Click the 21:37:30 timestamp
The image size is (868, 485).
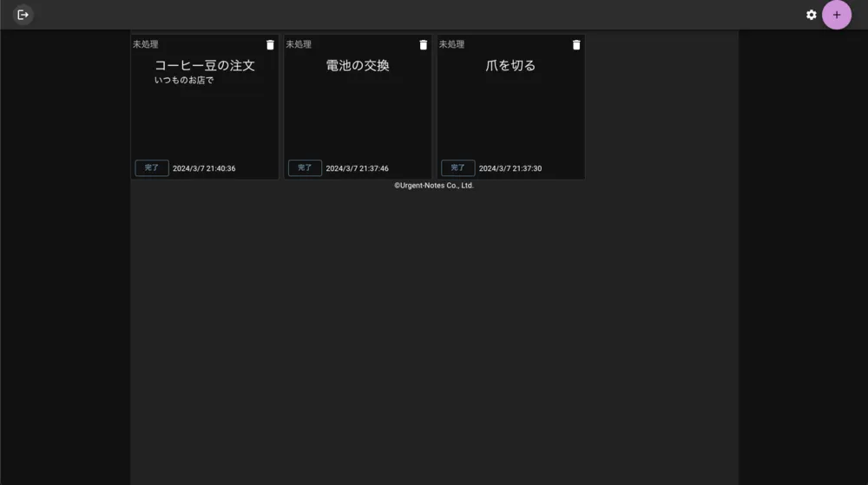(x=510, y=169)
